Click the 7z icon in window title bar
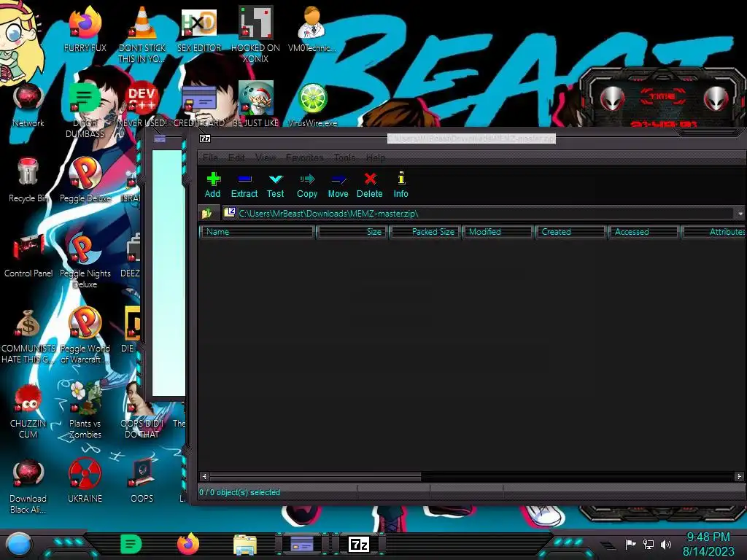The height and width of the screenshot is (560, 747). 205,139
